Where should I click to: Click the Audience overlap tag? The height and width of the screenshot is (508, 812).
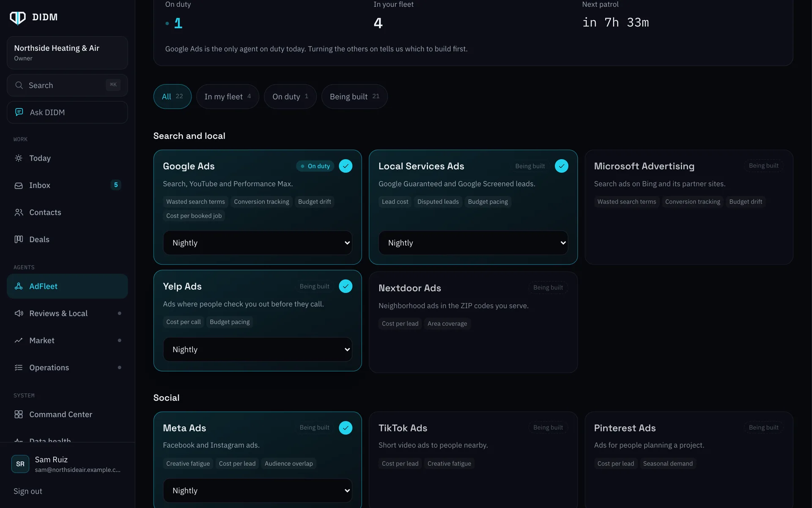click(288, 464)
